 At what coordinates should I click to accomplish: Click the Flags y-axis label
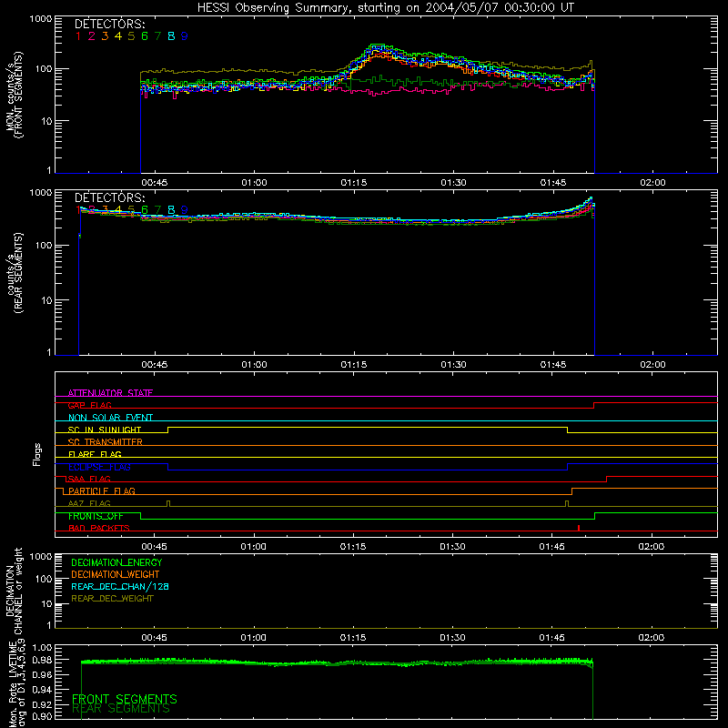click(x=37, y=454)
